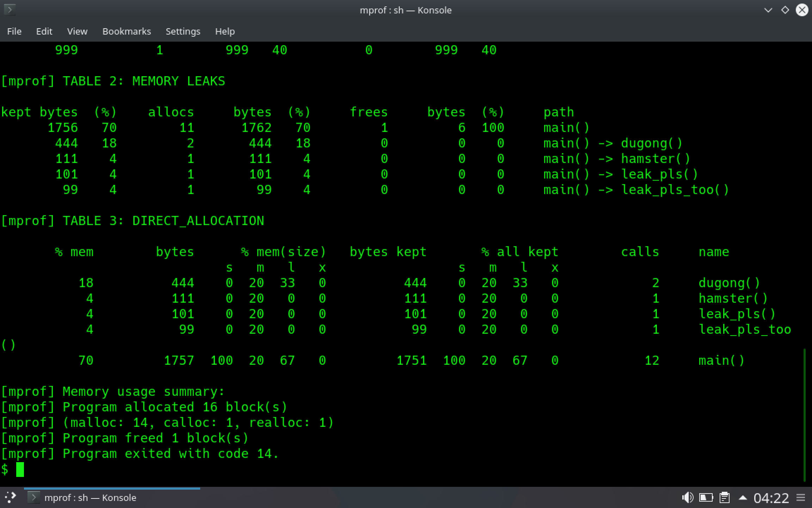Click the bytes kept value '1751'
This screenshot has width=812, height=508.
[x=412, y=361]
